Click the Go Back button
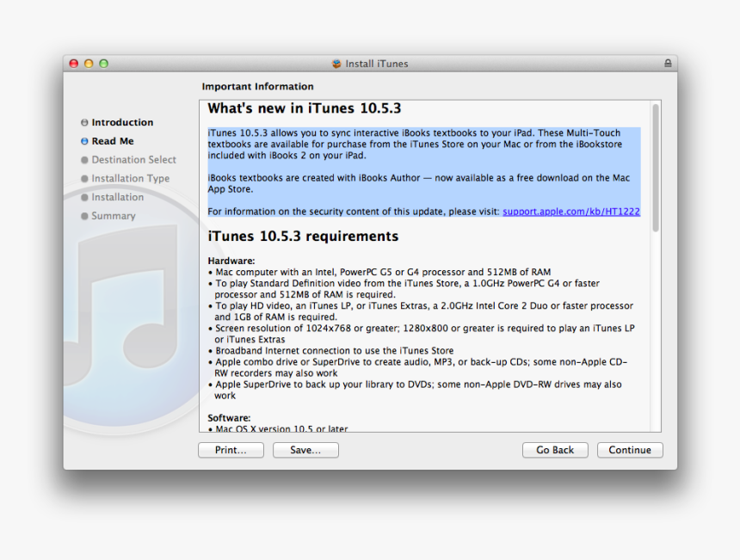The width and height of the screenshot is (740, 560). [x=555, y=450]
